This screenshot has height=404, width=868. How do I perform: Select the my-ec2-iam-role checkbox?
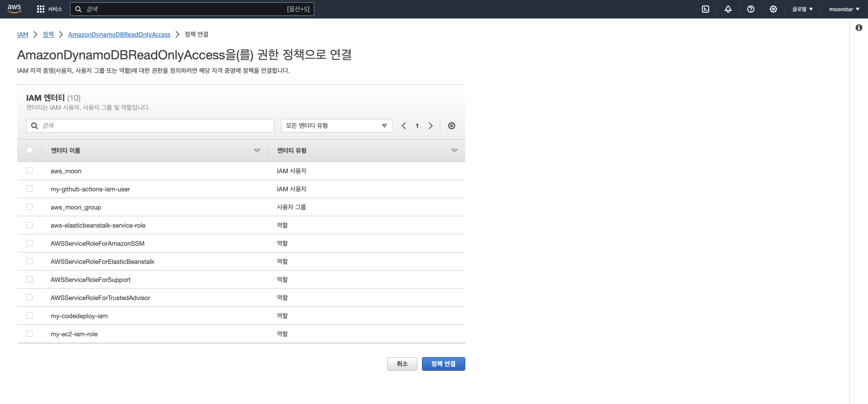(x=29, y=334)
